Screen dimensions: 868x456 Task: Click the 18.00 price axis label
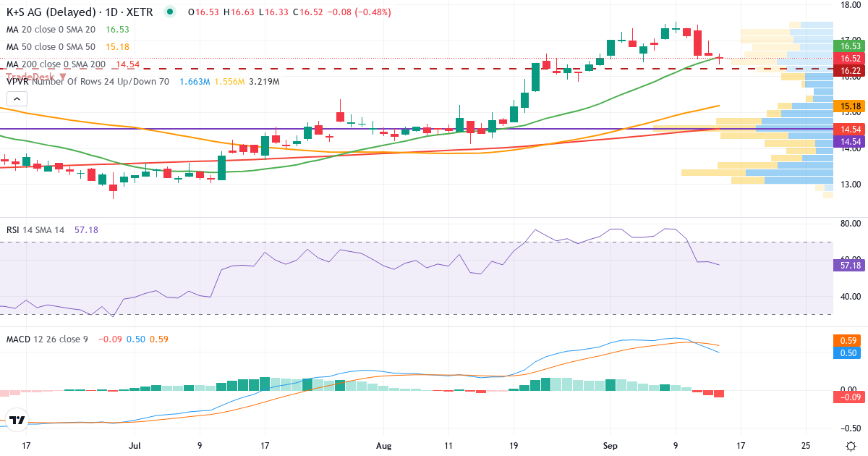(x=849, y=5)
